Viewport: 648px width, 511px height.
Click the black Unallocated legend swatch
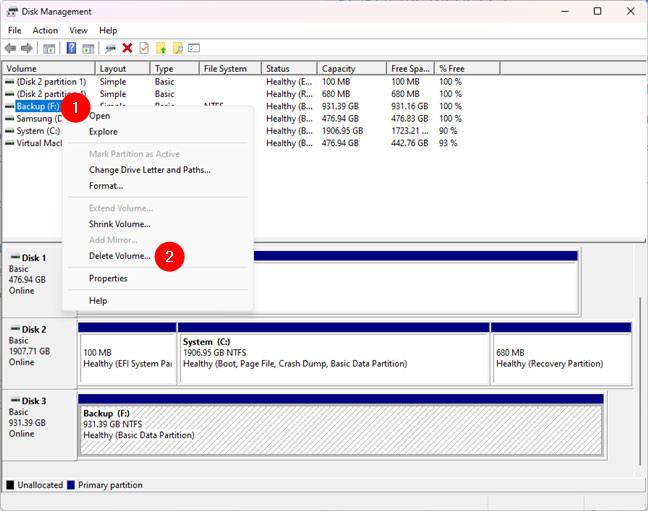[10, 485]
